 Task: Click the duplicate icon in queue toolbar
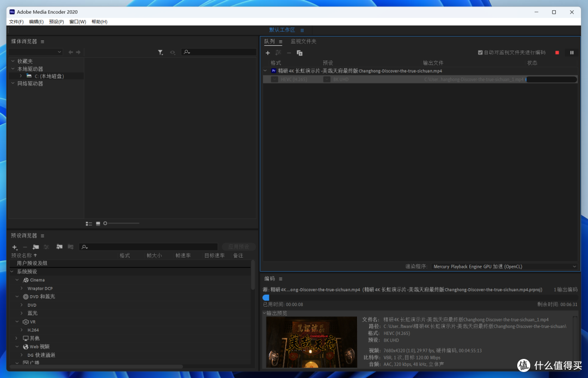click(299, 53)
